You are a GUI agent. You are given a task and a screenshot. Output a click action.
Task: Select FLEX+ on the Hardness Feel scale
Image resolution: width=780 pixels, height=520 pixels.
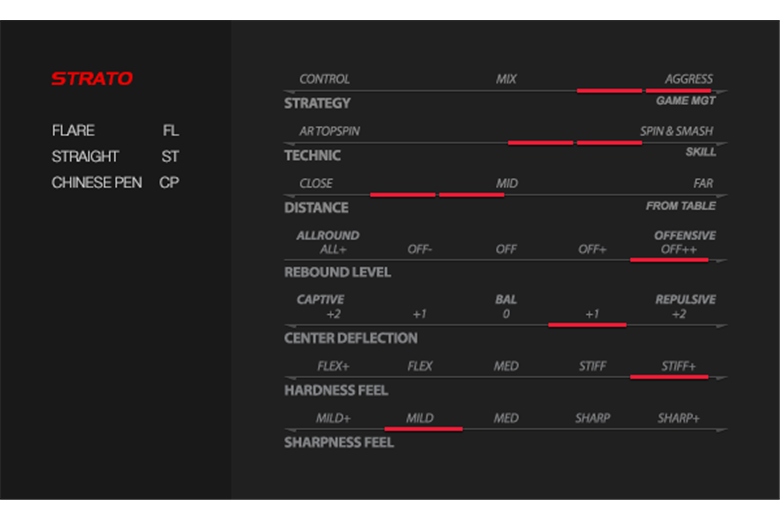(333, 366)
